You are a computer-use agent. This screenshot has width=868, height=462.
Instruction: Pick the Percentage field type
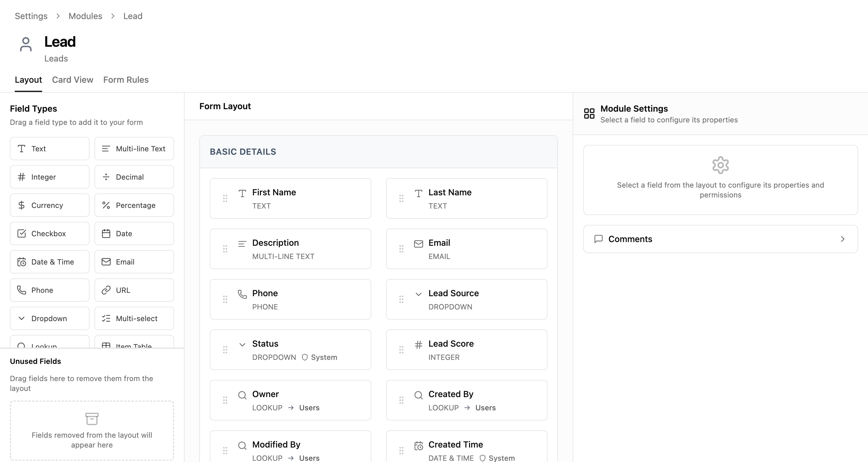click(134, 205)
